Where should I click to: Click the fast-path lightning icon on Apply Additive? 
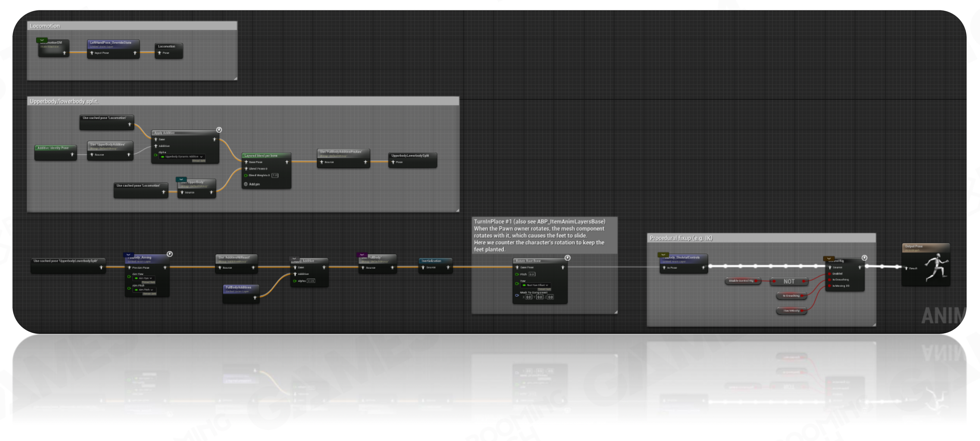219,130
